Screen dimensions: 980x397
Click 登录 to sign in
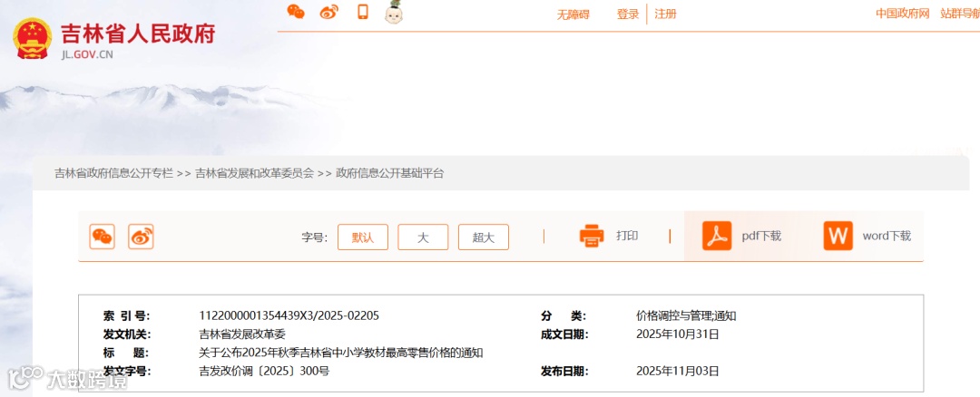click(x=628, y=14)
